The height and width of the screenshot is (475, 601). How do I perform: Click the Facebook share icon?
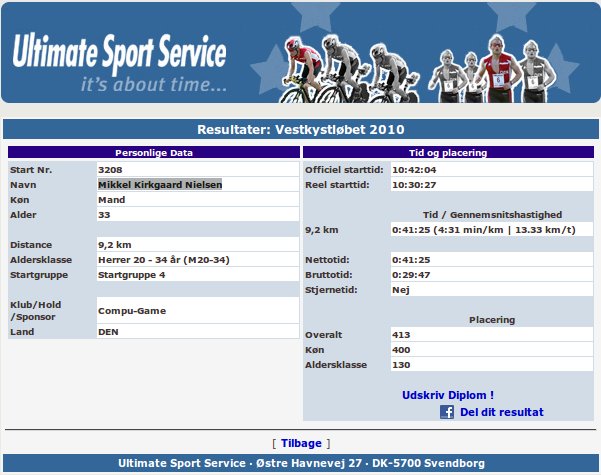point(447,412)
